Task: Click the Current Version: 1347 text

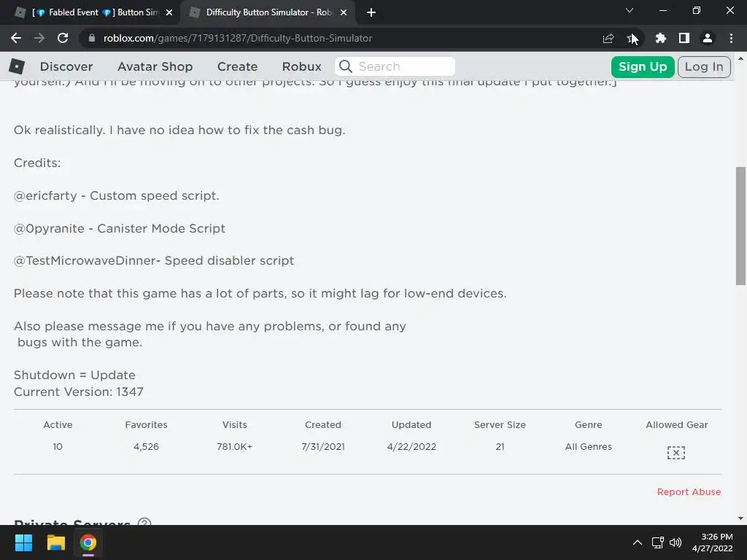Action: click(x=79, y=392)
